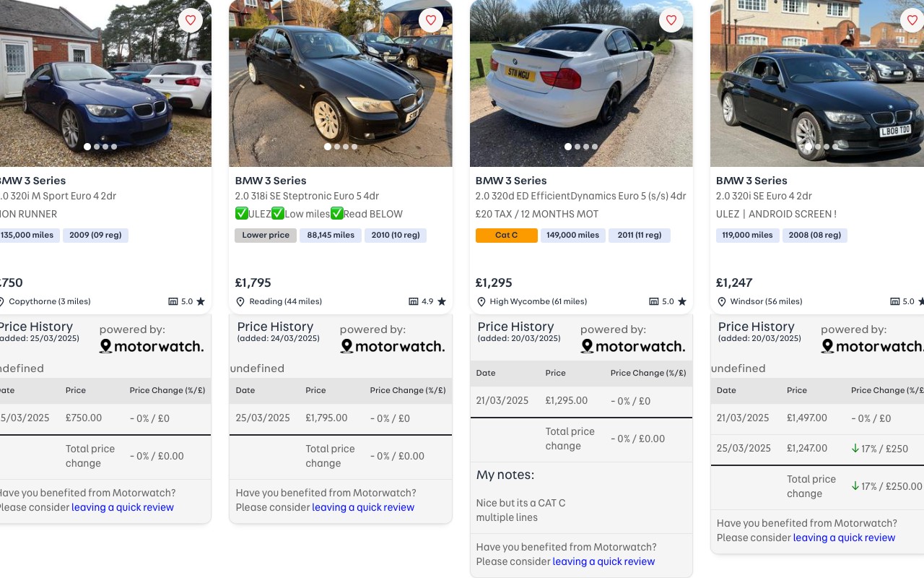This screenshot has width=924, height=578.
Task: Open 'leaving a quick review' under the Reading listing
Action: tap(363, 507)
